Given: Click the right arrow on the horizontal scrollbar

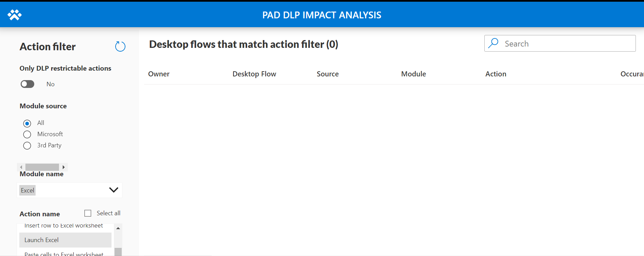Looking at the screenshot, I should (x=63, y=167).
